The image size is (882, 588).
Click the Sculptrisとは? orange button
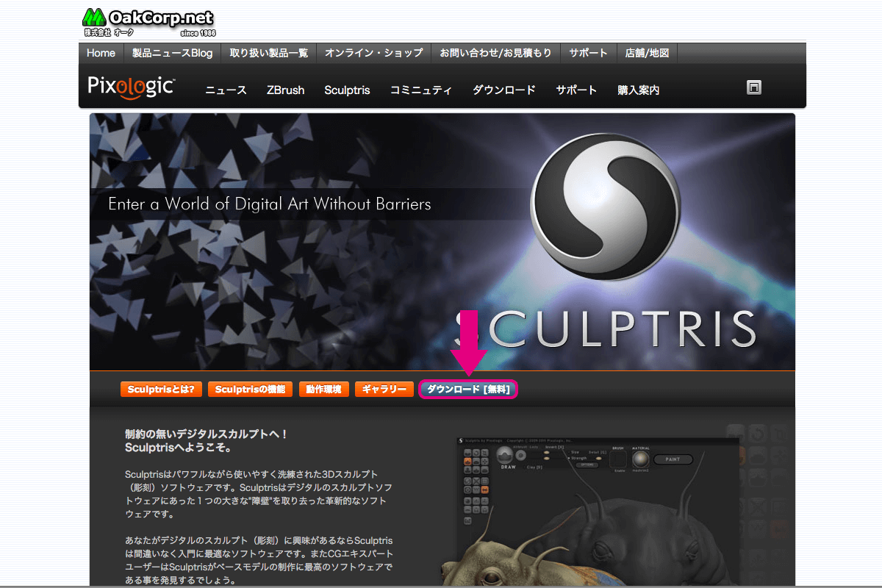pyautogui.click(x=161, y=390)
